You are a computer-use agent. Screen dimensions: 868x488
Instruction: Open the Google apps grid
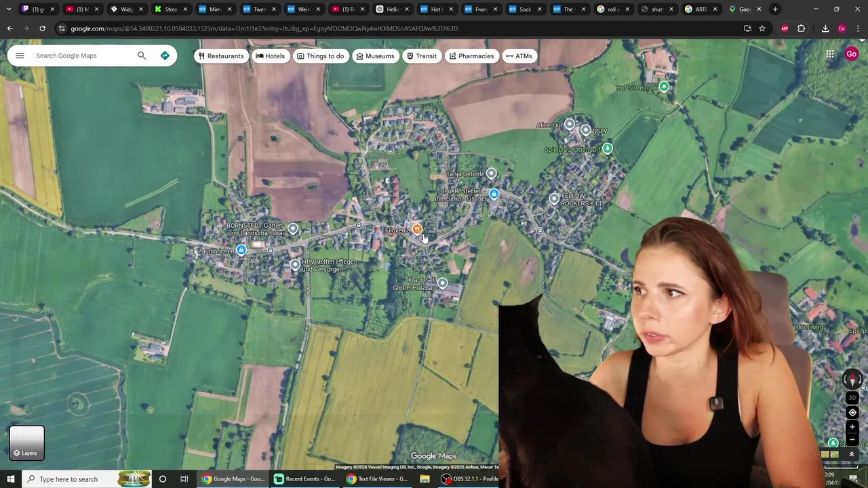pos(830,54)
